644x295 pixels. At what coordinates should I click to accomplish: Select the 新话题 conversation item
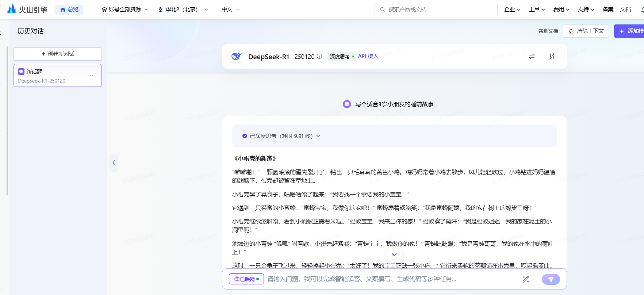(58, 76)
